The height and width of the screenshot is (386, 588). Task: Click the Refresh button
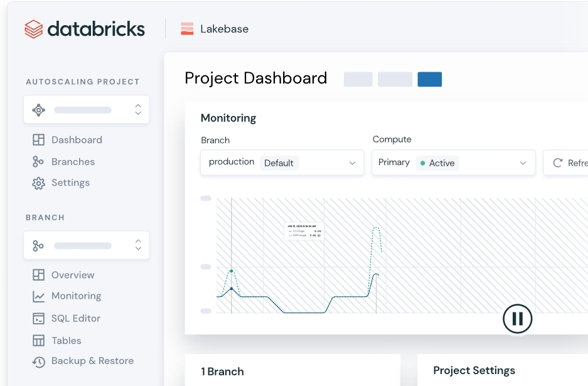(569, 163)
